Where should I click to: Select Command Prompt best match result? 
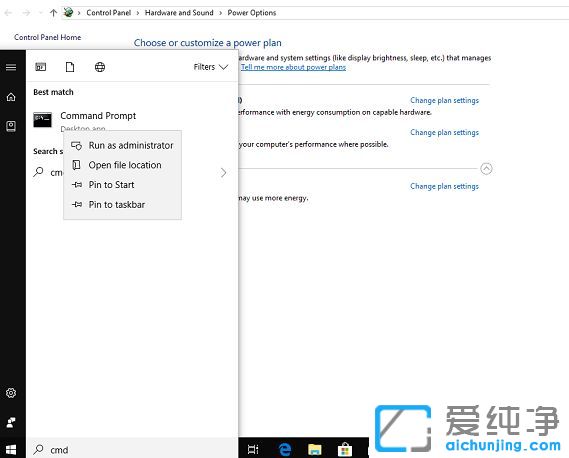pos(132,120)
